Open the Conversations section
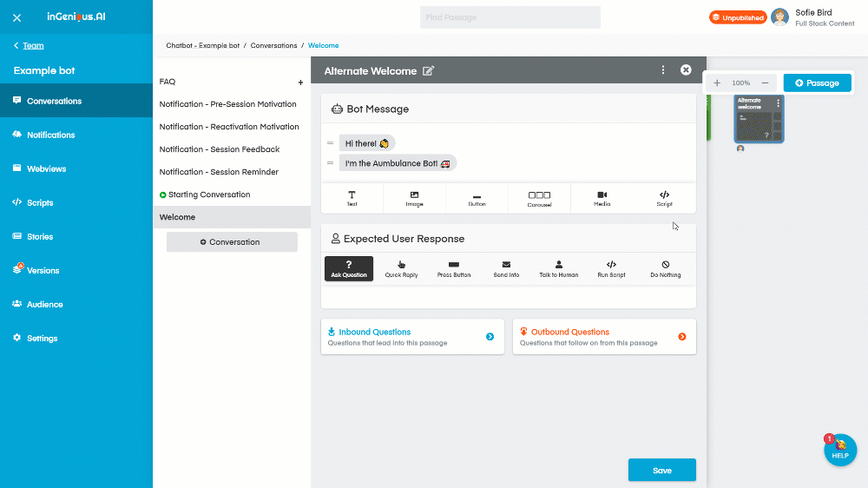The height and width of the screenshot is (488, 868). (76, 101)
